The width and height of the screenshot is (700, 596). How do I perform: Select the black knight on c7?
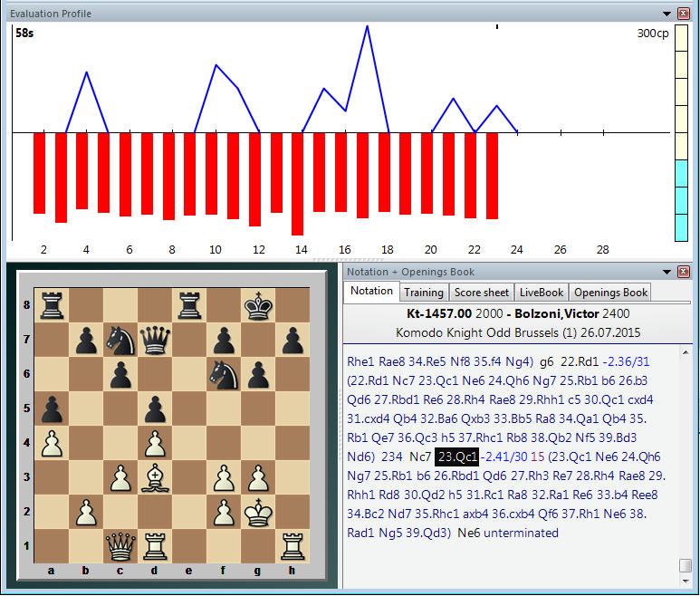pos(120,340)
